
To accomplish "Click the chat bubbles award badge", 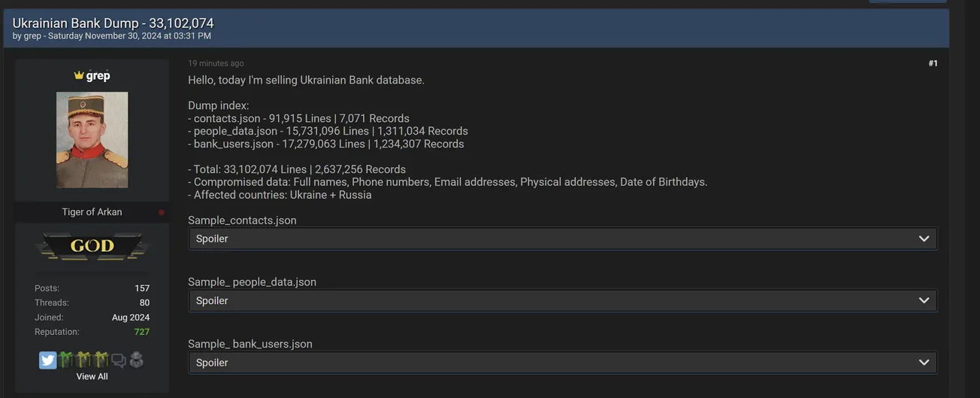I will (119, 360).
